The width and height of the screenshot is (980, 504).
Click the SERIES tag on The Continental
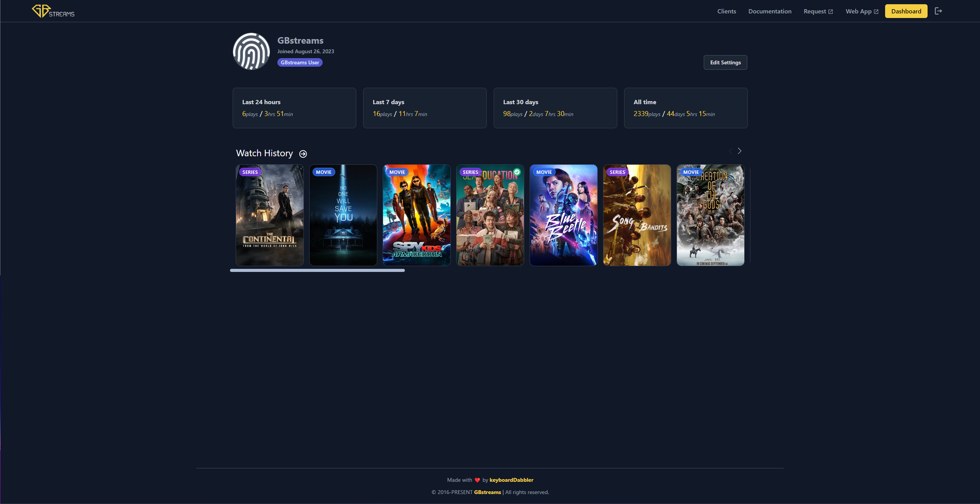coord(250,172)
